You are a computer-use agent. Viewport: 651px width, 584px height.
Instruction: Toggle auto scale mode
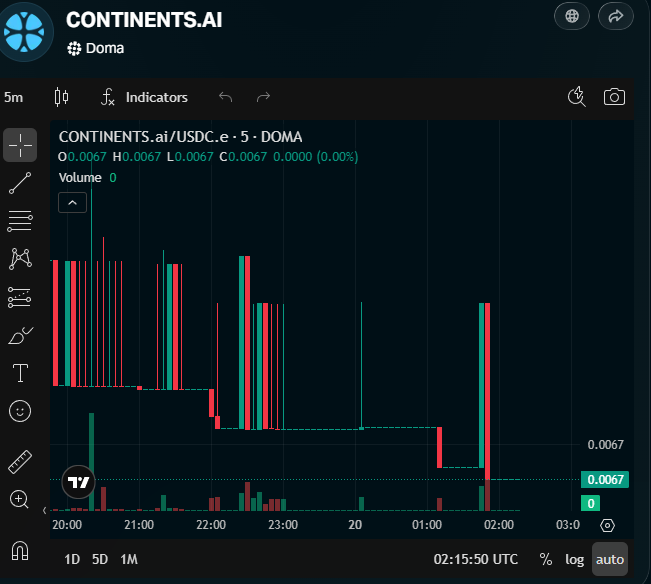click(x=609, y=559)
